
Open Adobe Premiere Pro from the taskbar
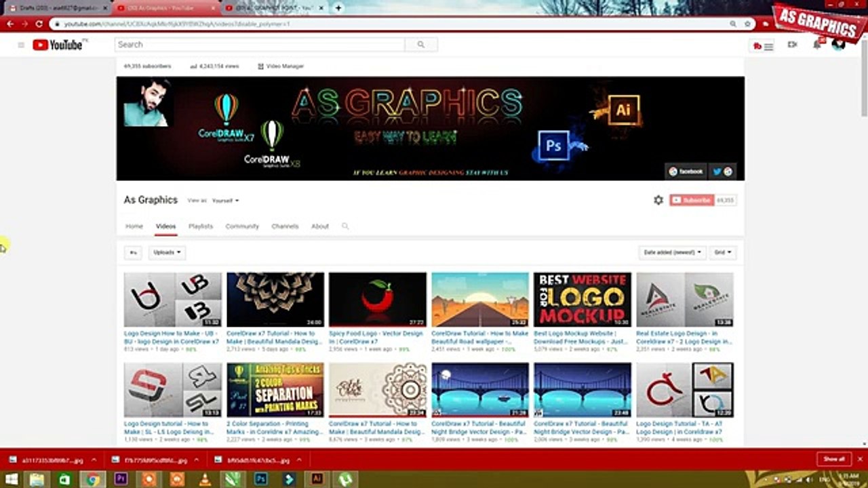[121, 479]
